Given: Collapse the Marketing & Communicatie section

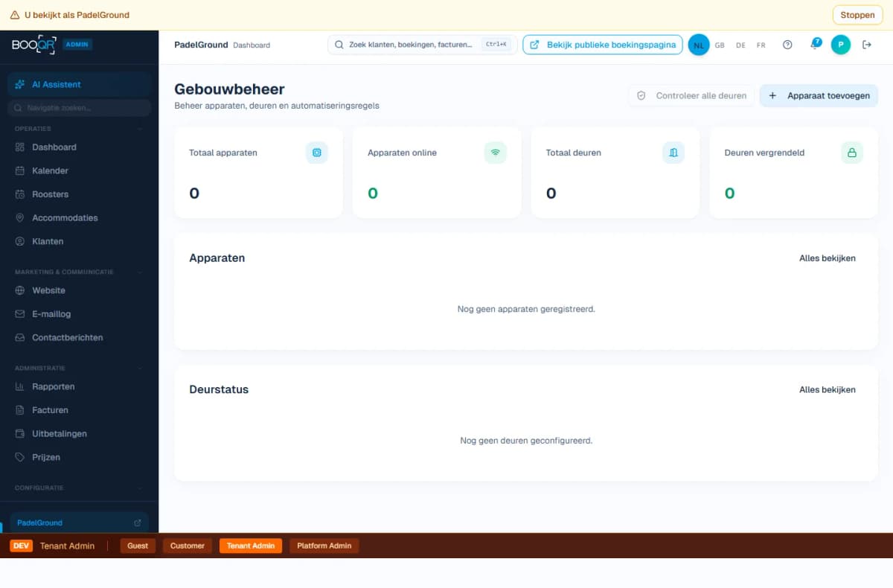Looking at the screenshot, I should click(140, 272).
